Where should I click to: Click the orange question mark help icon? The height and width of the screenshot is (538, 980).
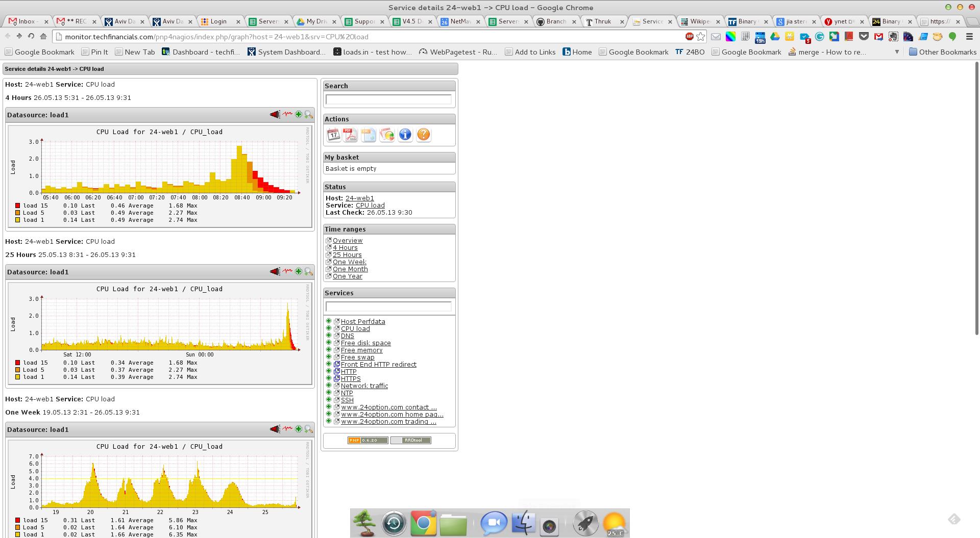point(424,135)
